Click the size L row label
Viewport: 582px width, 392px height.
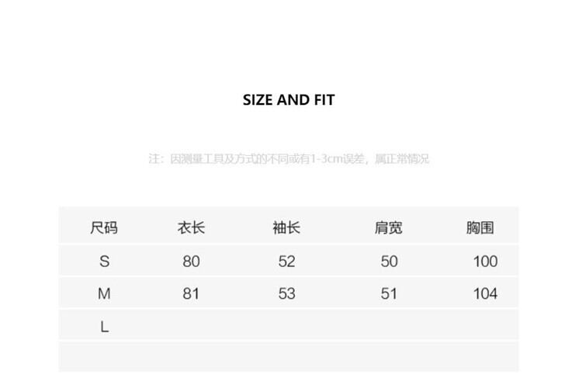pos(104,327)
